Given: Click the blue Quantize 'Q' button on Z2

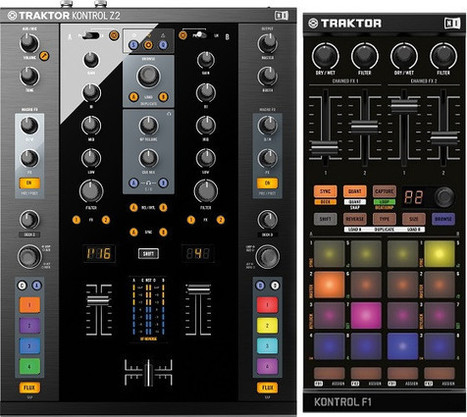Looking at the screenshot, I should pyautogui.click(x=163, y=45).
